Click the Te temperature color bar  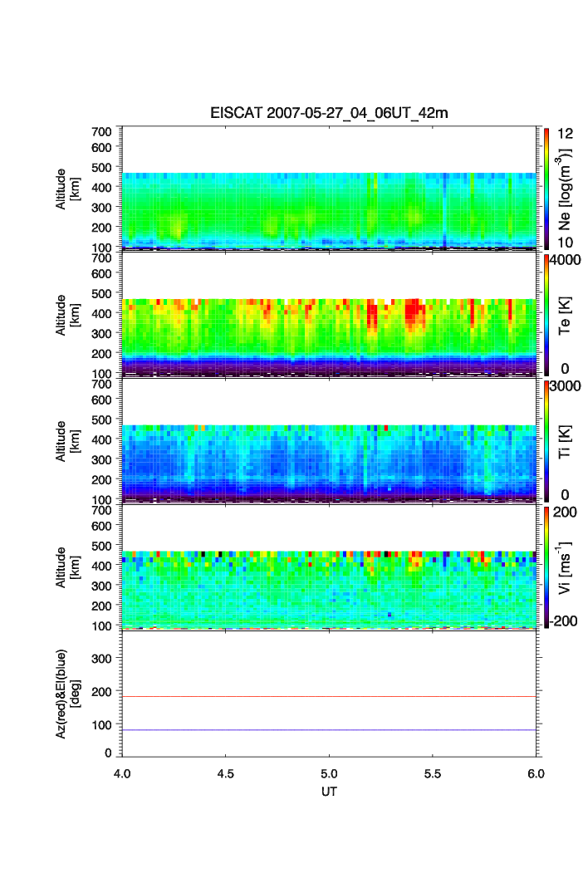pos(547,314)
